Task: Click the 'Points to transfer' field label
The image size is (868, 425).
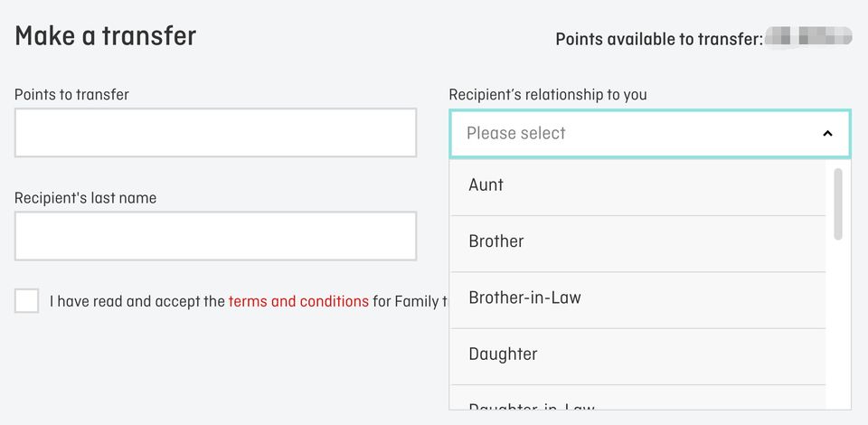Action: pyautogui.click(x=72, y=94)
